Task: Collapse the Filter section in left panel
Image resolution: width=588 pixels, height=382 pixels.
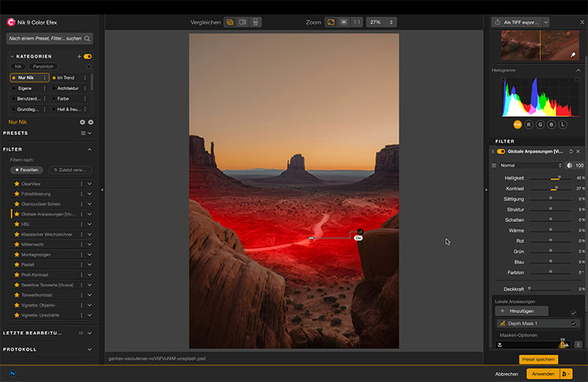Action: (89, 149)
